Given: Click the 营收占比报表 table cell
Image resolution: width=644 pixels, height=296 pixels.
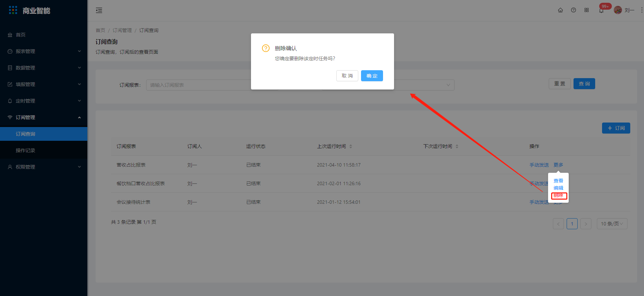Looking at the screenshot, I should pos(131,165).
